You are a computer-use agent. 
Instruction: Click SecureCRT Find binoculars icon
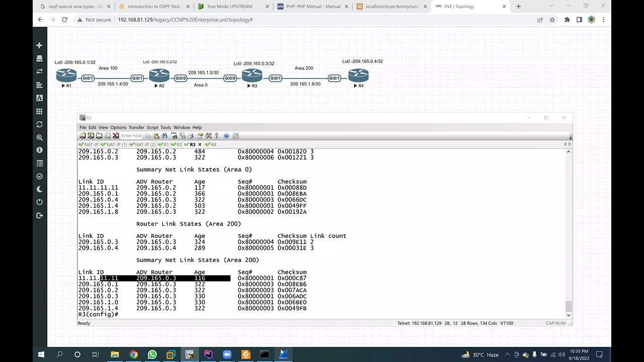click(164, 136)
